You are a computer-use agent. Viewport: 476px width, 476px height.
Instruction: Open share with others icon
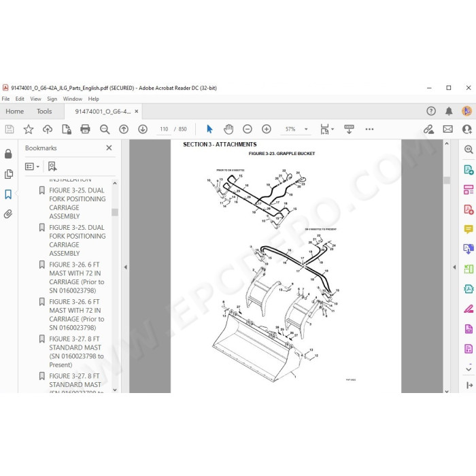point(466,129)
